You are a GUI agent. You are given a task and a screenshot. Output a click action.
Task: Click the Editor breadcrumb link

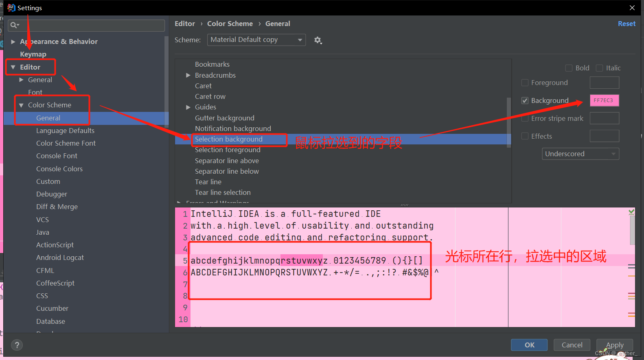point(185,24)
